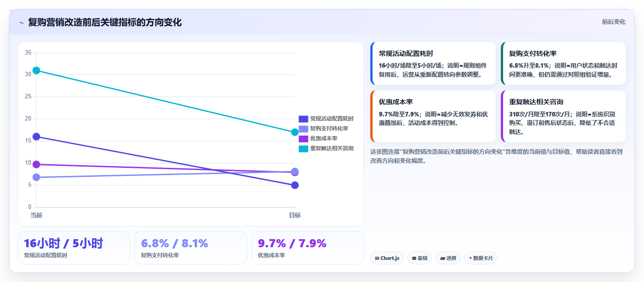Click the icon inside the 表格 chip
This screenshot has width=644, height=282.
pos(414,259)
